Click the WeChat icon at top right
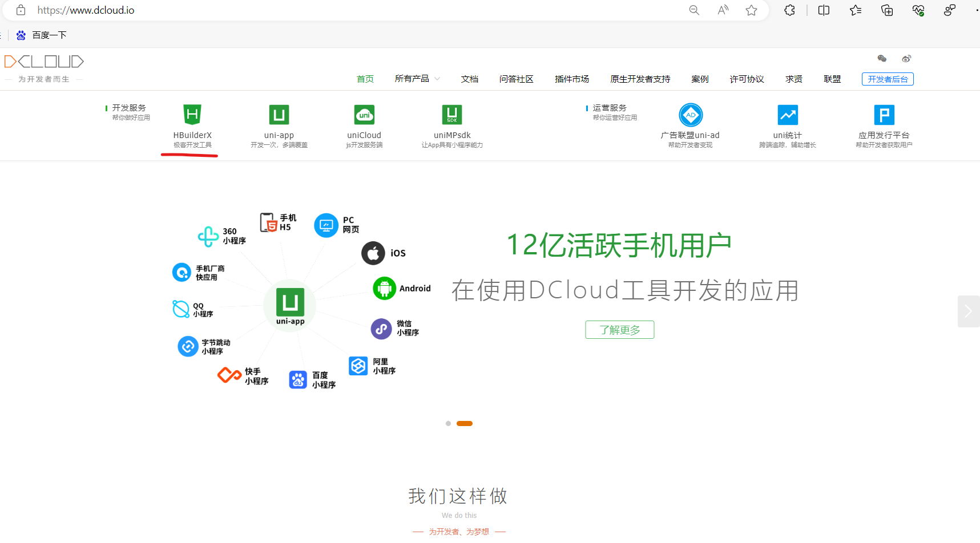The image size is (980, 543). pos(882,58)
